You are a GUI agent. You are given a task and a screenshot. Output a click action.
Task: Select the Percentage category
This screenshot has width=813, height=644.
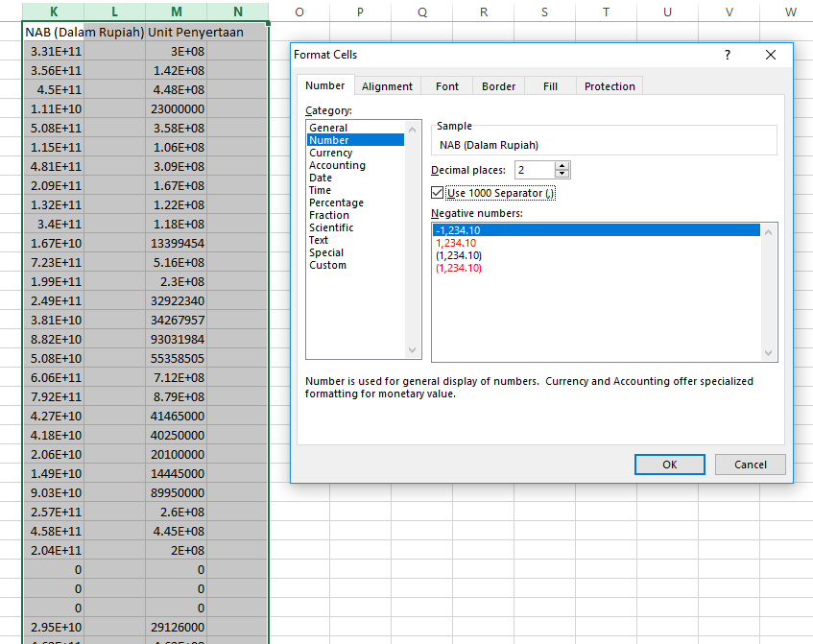[336, 203]
